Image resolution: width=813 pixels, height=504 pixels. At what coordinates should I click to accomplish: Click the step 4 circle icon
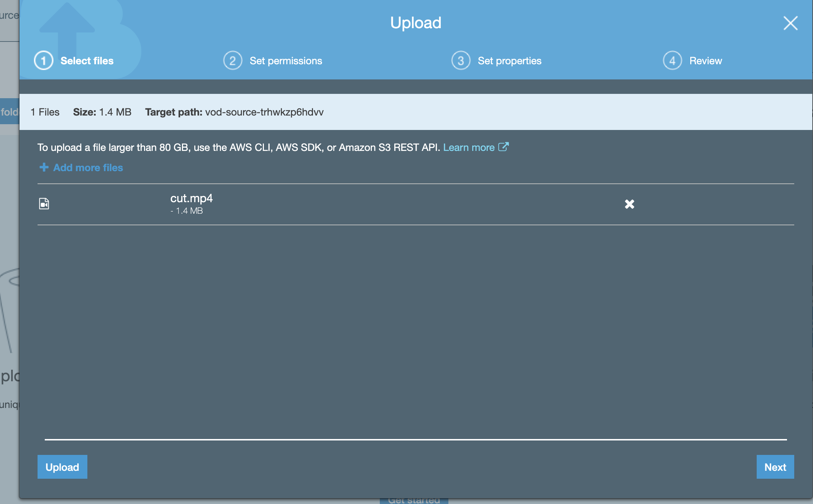coord(672,61)
